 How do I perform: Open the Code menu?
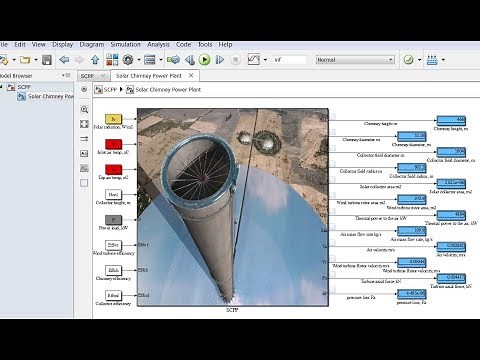coord(183,44)
